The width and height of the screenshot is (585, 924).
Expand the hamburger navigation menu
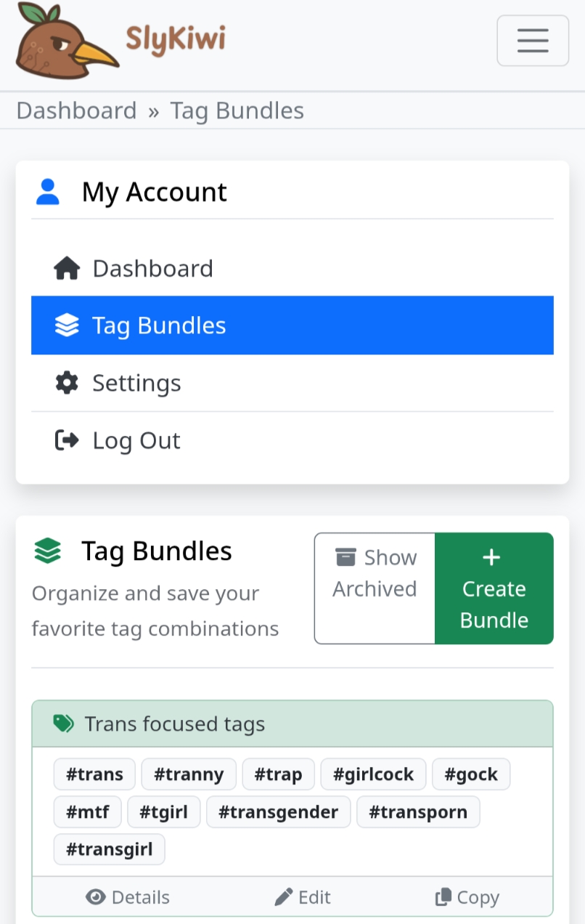(x=532, y=41)
